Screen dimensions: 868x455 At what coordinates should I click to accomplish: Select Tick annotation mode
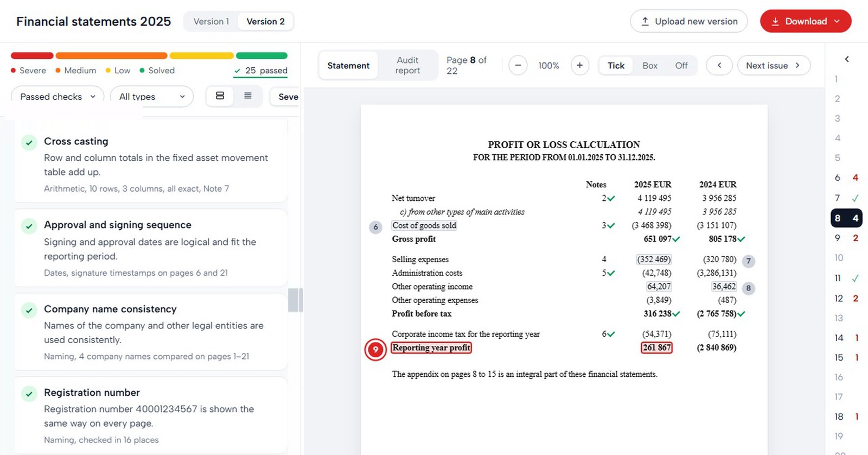tap(616, 66)
